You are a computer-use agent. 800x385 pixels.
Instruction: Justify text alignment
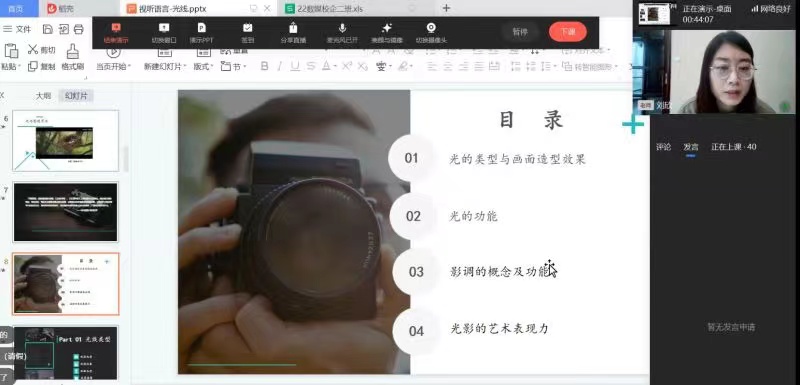479,66
